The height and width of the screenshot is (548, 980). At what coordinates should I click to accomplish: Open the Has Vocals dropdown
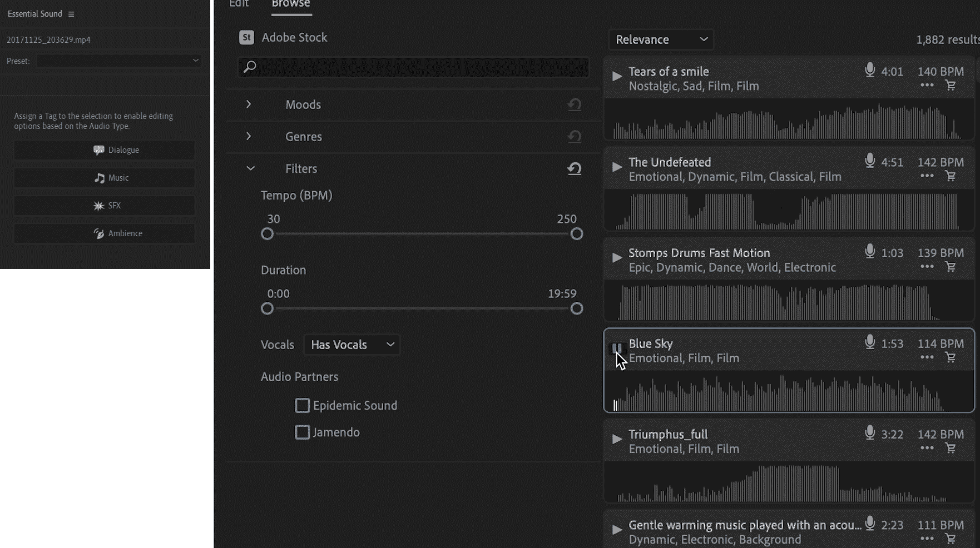tap(352, 345)
